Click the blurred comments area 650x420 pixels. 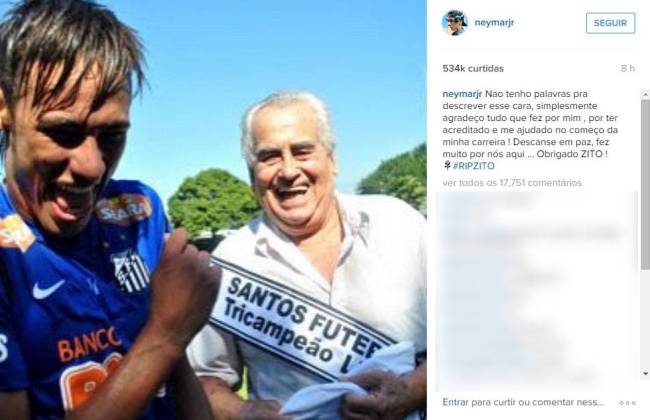point(537,290)
